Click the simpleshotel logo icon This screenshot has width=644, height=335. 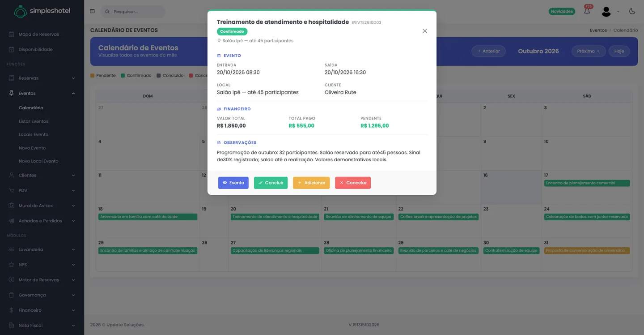21,11
